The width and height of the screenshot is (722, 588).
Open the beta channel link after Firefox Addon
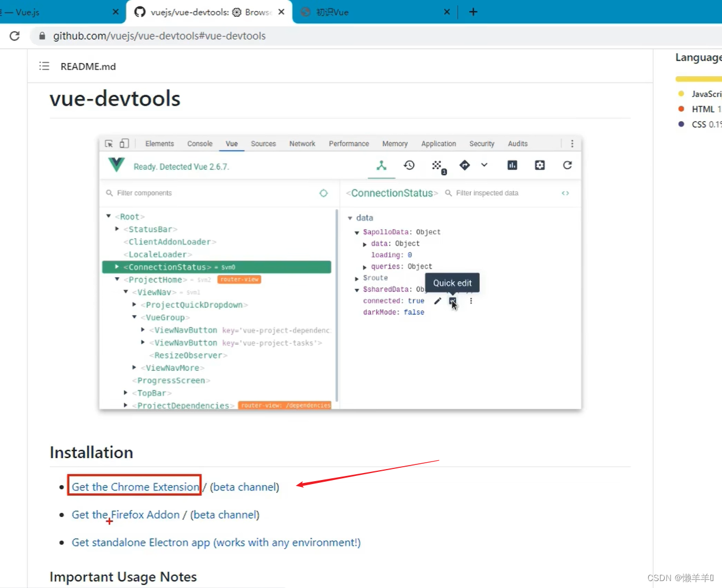[x=225, y=515]
